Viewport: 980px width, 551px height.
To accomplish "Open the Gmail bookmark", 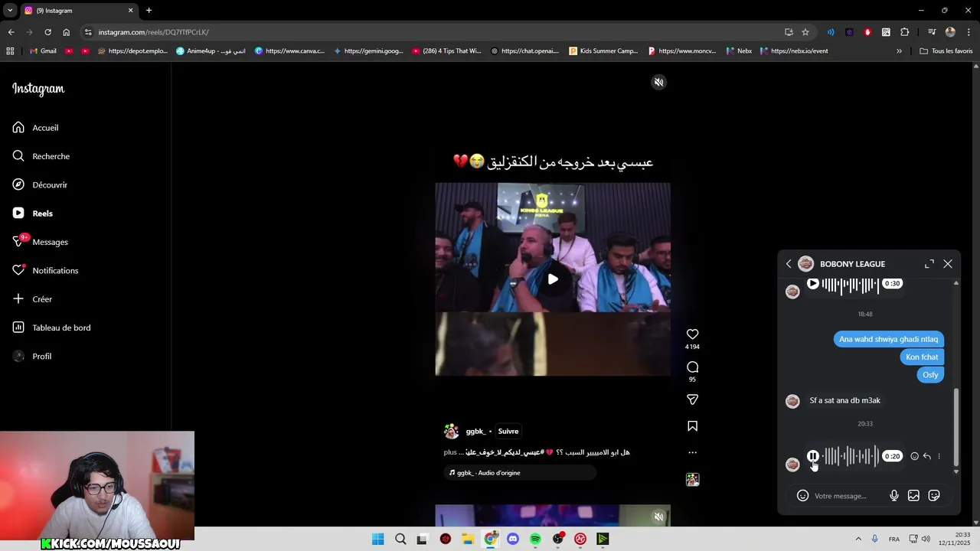I will click(x=44, y=51).
